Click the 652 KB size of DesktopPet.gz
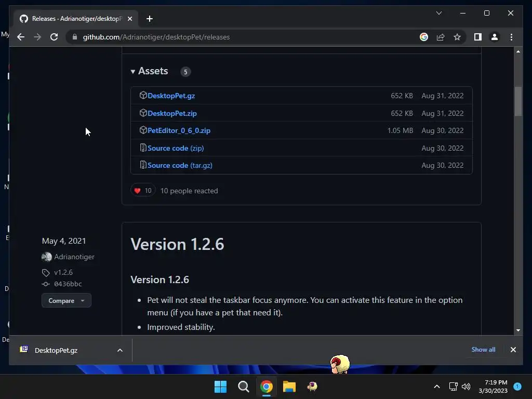 [x=402, y=96]
